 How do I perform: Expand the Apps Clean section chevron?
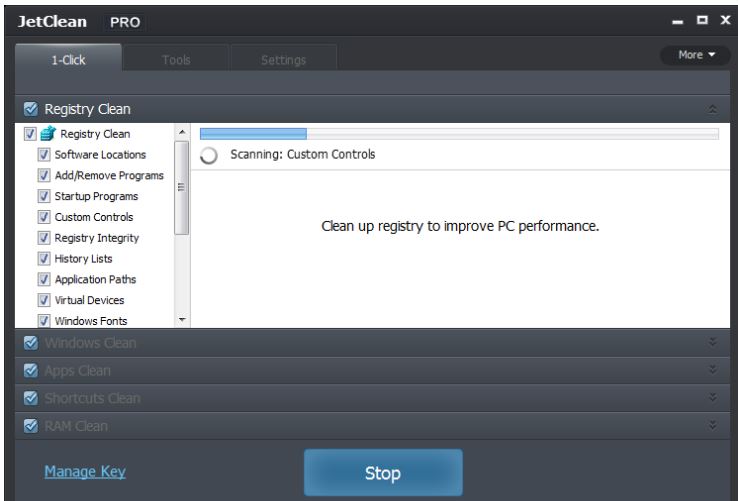[713, 370]
